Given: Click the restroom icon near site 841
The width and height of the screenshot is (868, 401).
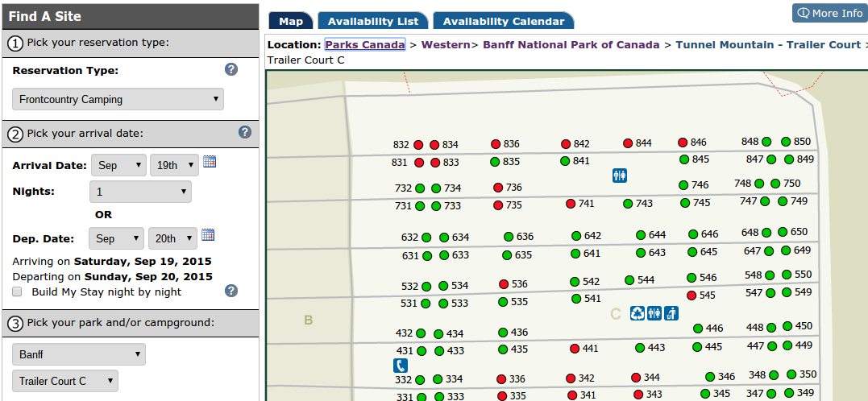Looking at the screenshot, I should pos(619,175).
